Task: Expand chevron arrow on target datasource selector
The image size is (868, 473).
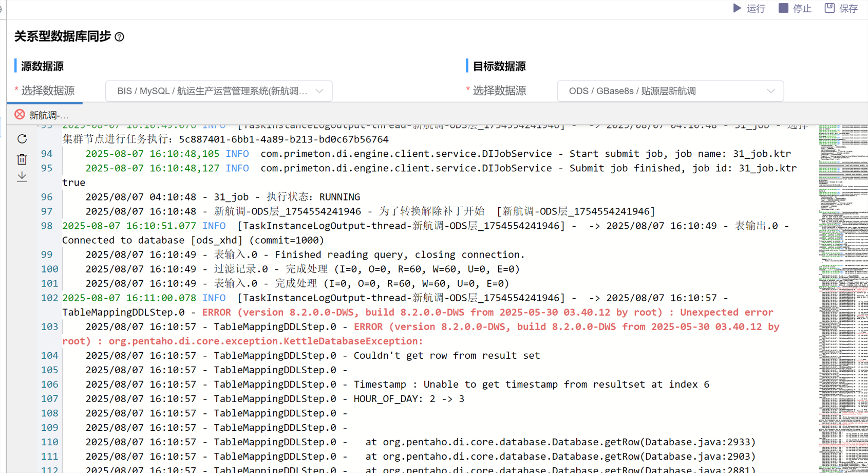Action: point(771,91)
